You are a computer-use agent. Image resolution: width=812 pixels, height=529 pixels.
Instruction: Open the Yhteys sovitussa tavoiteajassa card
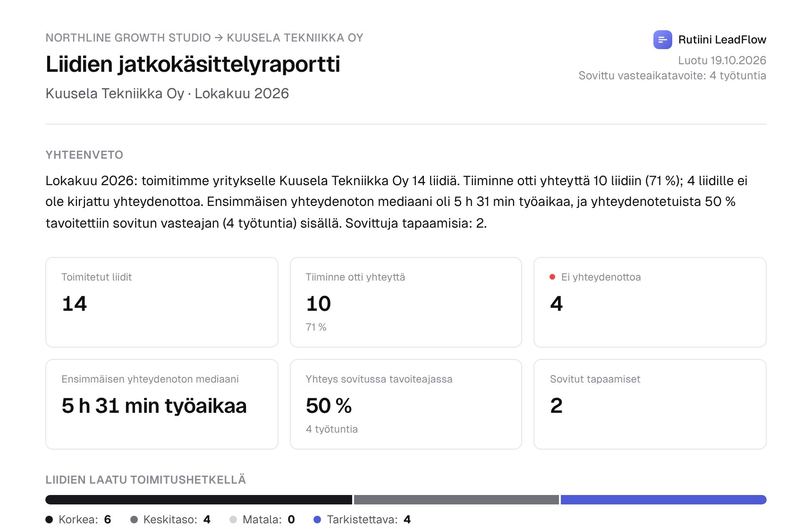pyautogui.click(x=406, y=404)
